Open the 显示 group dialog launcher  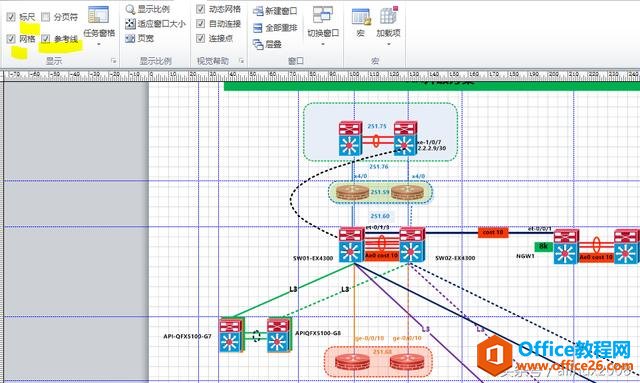[113, 61]
